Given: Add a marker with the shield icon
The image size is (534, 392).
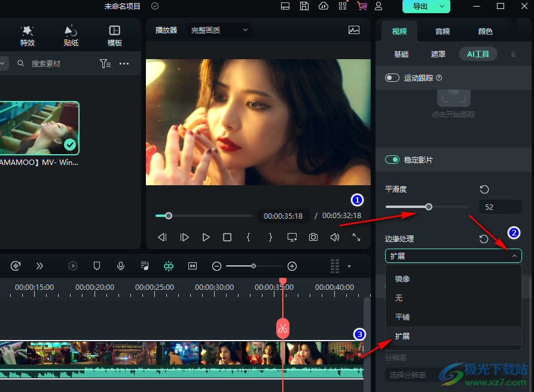Looking at the screenshot, I should [x=97, y=266].
